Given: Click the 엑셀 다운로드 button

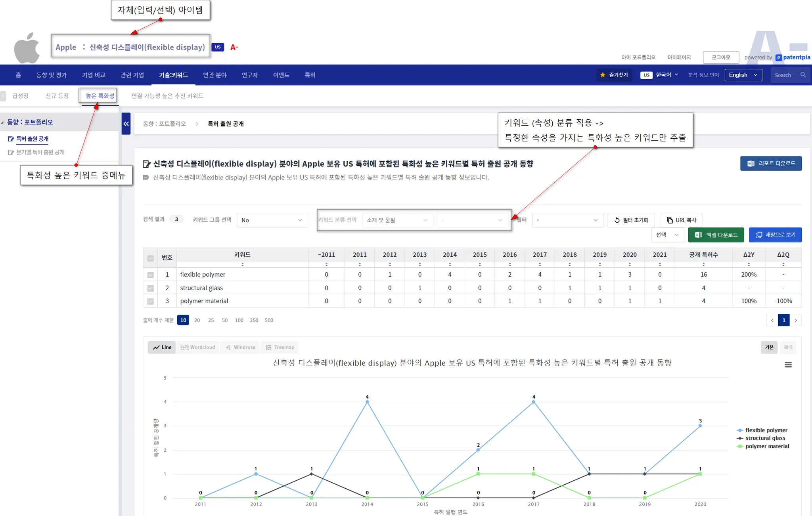Looking at the screenshot, I should pos(716,235).
